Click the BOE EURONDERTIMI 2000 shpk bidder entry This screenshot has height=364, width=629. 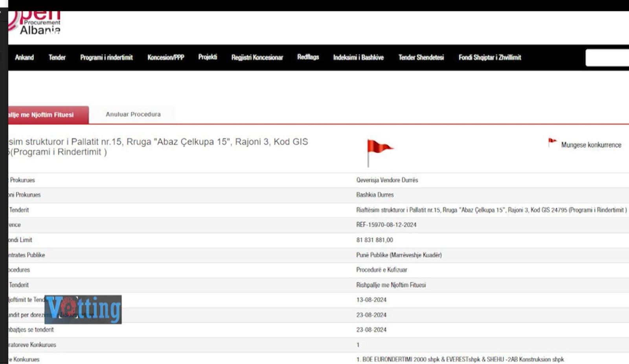point(460,359)
